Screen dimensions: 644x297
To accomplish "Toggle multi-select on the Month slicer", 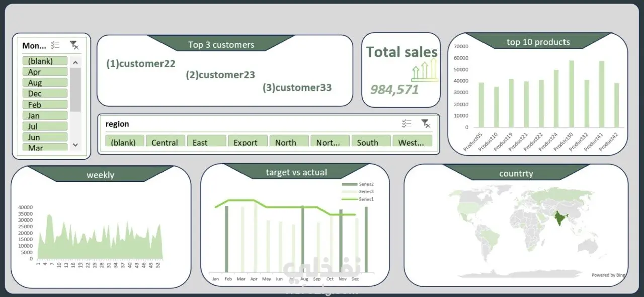I will (55, 45).
